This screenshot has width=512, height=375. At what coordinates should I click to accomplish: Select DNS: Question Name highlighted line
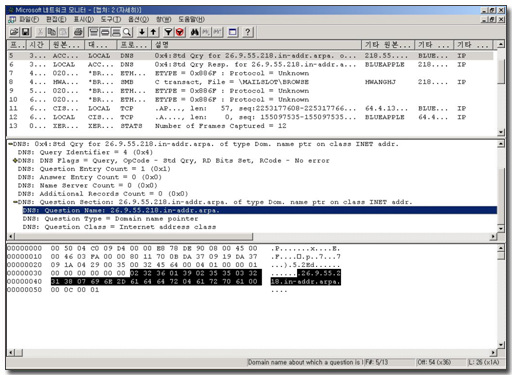(260, 210)
